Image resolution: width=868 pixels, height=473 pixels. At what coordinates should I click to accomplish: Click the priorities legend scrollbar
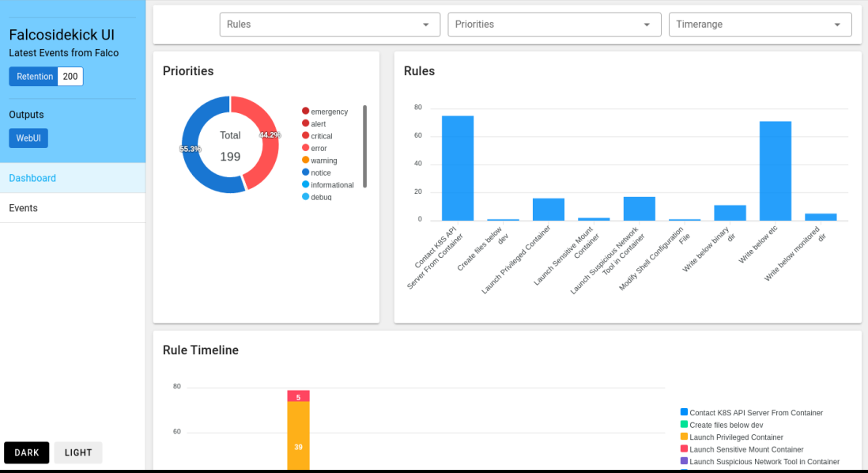click(364, 146)
